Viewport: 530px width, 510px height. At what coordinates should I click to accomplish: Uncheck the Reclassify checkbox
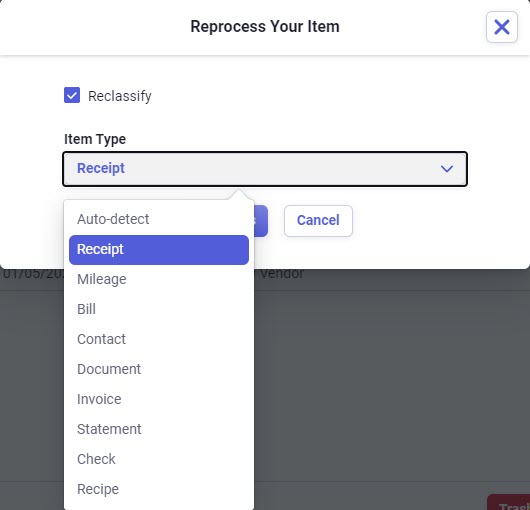[72, 95]
